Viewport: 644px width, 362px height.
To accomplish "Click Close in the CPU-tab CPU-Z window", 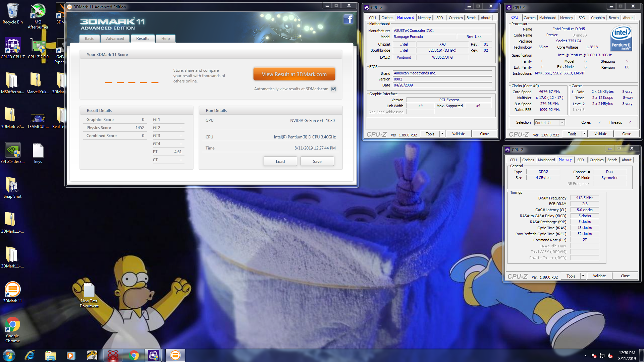I will pos(627,134).
